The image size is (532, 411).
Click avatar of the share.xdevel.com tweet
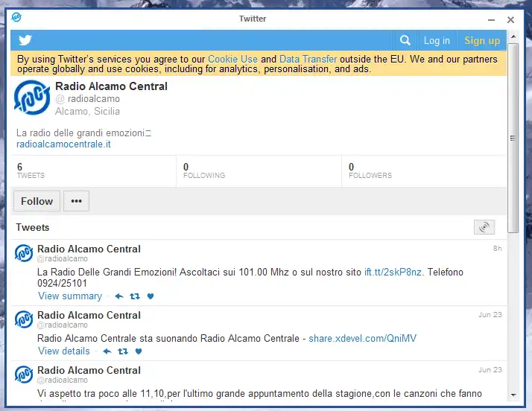24,319
